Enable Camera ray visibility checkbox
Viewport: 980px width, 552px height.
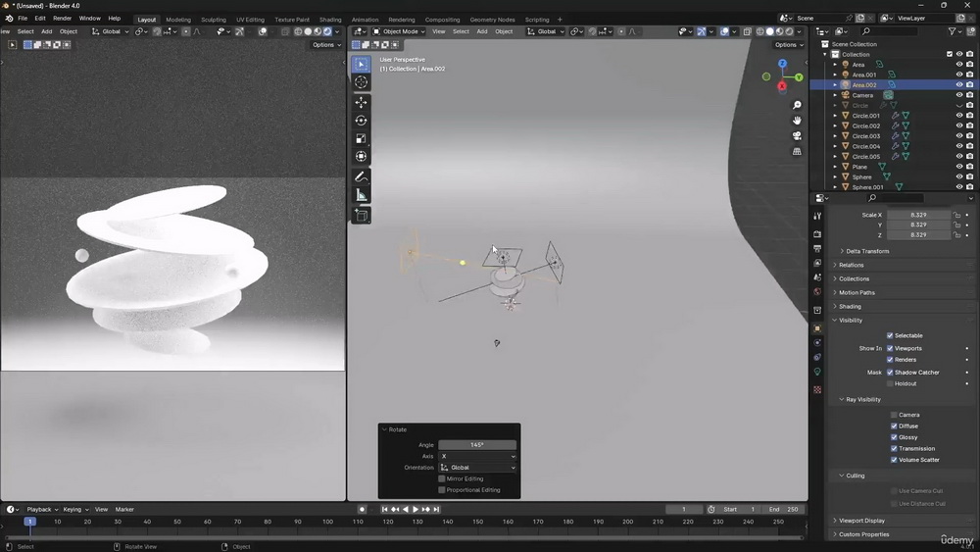click(894, 415)
